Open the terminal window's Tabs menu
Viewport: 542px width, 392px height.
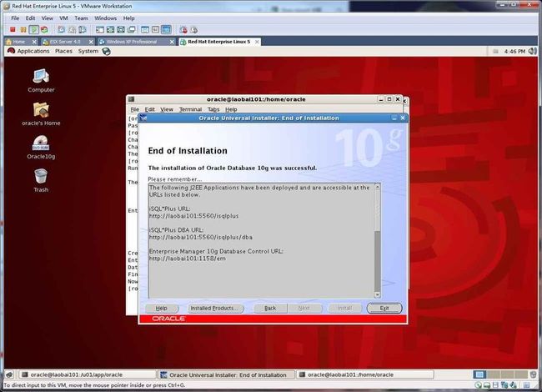click(x=213, y=109)
